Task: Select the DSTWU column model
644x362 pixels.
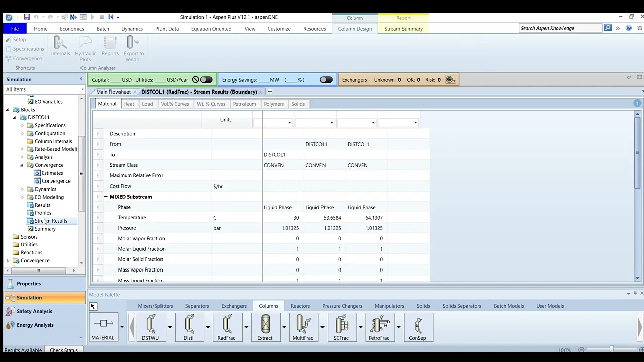Action: tap(150, 327)
